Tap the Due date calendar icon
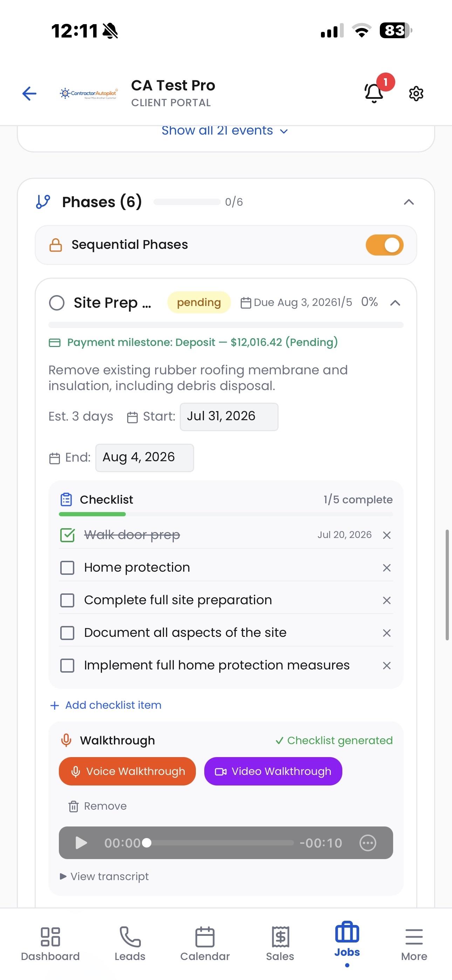Image resolution: width=452 pixels, height=980 pixels. pos(246,303)
